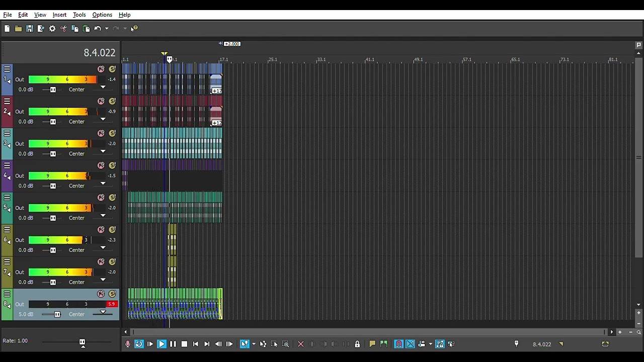The height and width of the screenshot is (362, 644).
Task: Open the Insert menu
Action: click(59, 15)
